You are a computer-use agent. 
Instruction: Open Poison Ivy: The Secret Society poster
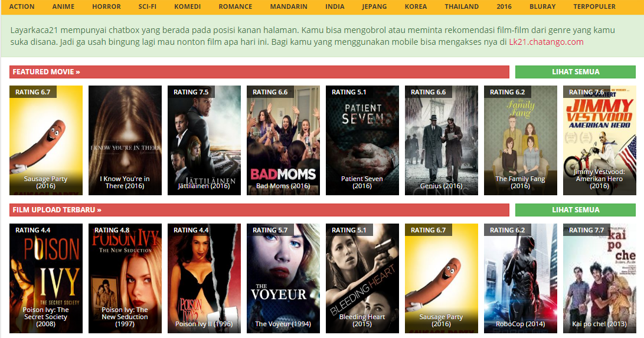pyautogui.click(x=46, y=278)
